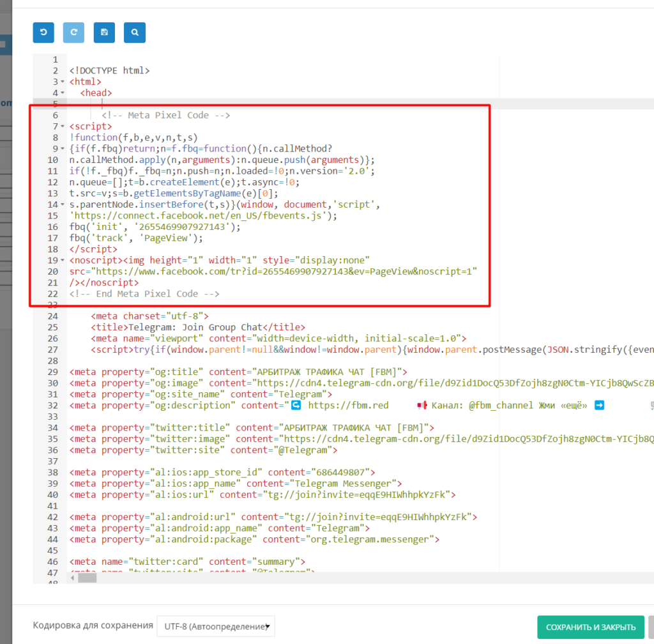Click the Кодировка для сохранения label
Screen dimensions: 654x644
click(93, 625)
